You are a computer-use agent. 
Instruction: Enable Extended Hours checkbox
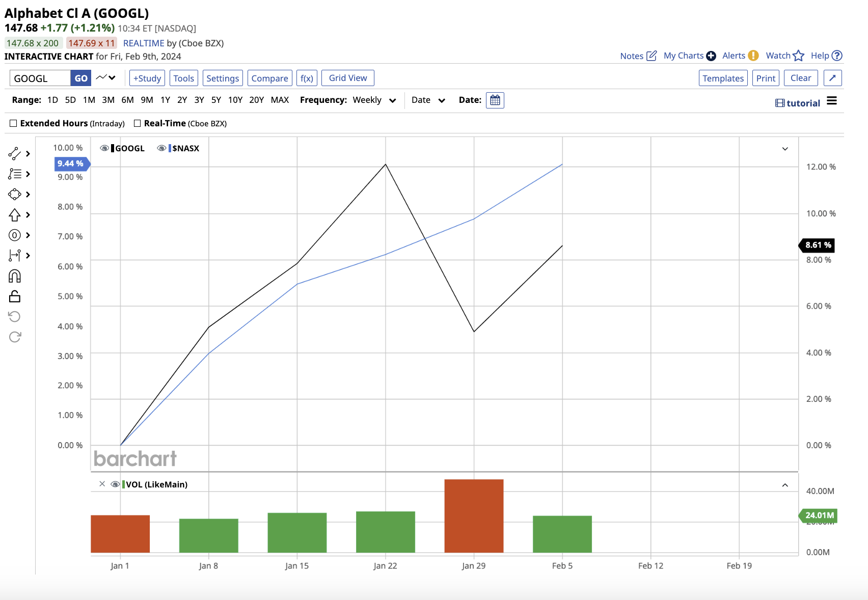pyautogui.click(x=14, y=123)
